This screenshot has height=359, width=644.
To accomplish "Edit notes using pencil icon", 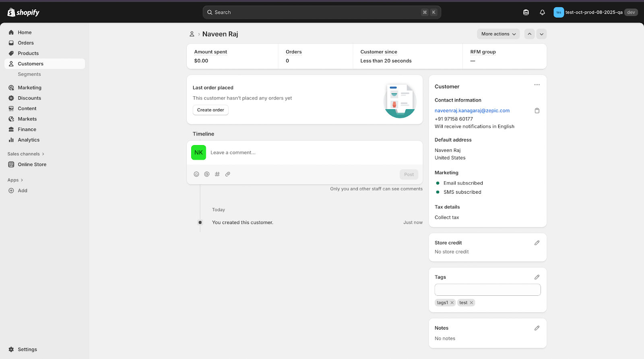I will point(537,328).
